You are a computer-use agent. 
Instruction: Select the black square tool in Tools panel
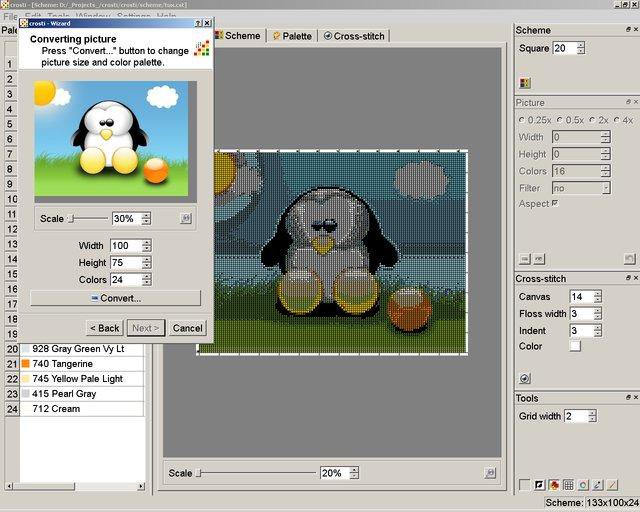(x=539, y=485)
